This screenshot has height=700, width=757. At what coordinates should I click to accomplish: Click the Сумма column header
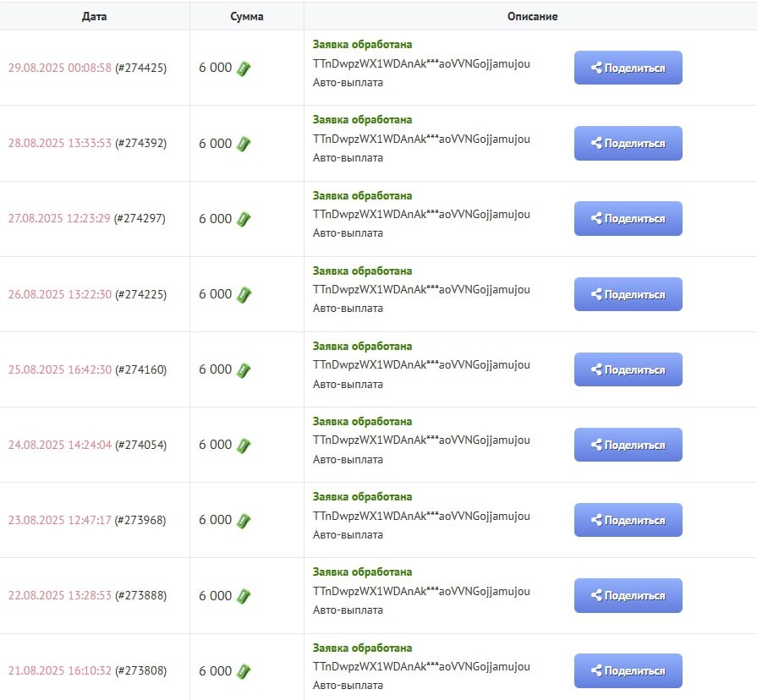[x=246, y=16]
